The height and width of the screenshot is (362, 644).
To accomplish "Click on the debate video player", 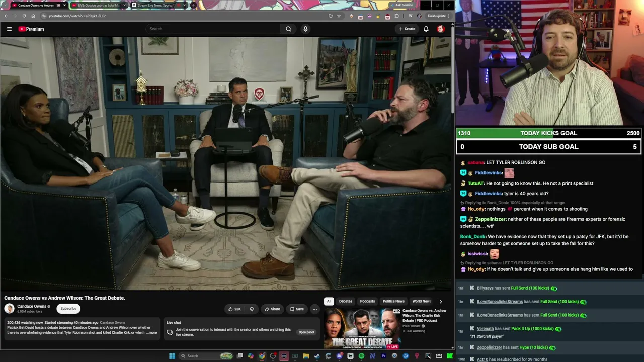I will [x=226, y=163].
